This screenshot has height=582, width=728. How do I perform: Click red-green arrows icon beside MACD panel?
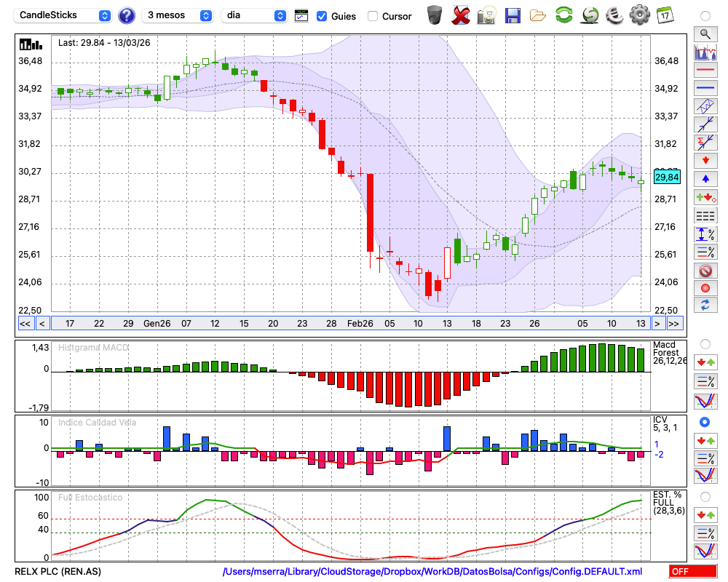point(705,362)
